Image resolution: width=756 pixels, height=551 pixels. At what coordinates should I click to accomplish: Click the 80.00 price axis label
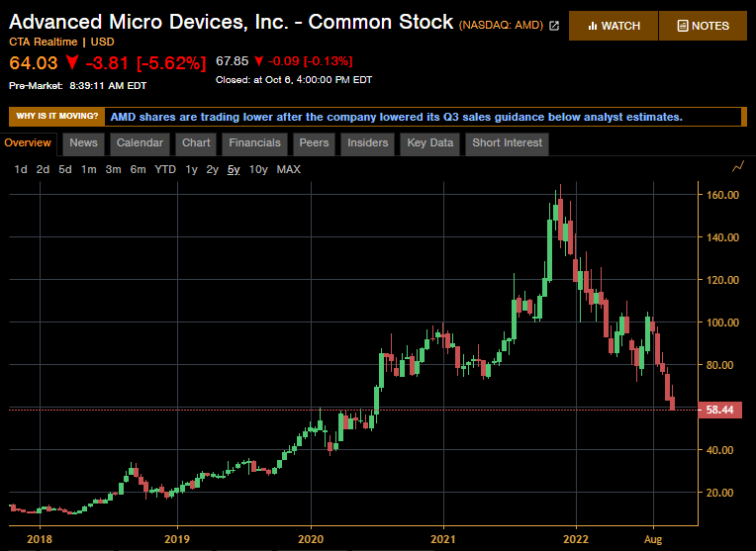pyautogui.click(x=719, y=365)
